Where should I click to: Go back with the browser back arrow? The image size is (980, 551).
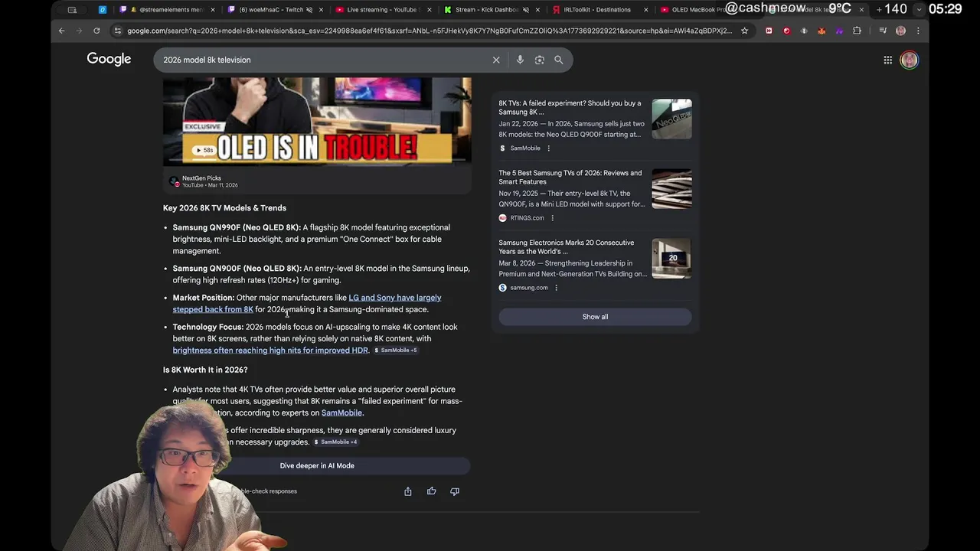tap(62, 31)
